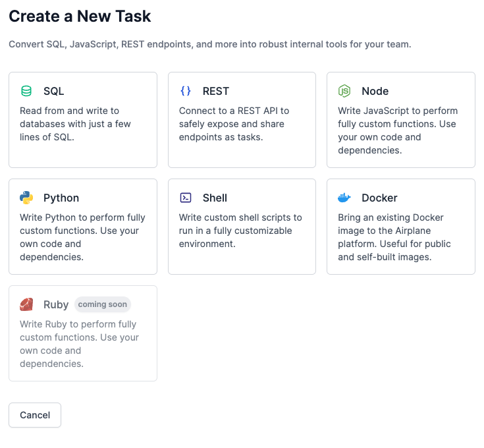484x448 pixels.
Task: Click the coming soon badge
Action: pyautogui.click(x=103, y=304)
